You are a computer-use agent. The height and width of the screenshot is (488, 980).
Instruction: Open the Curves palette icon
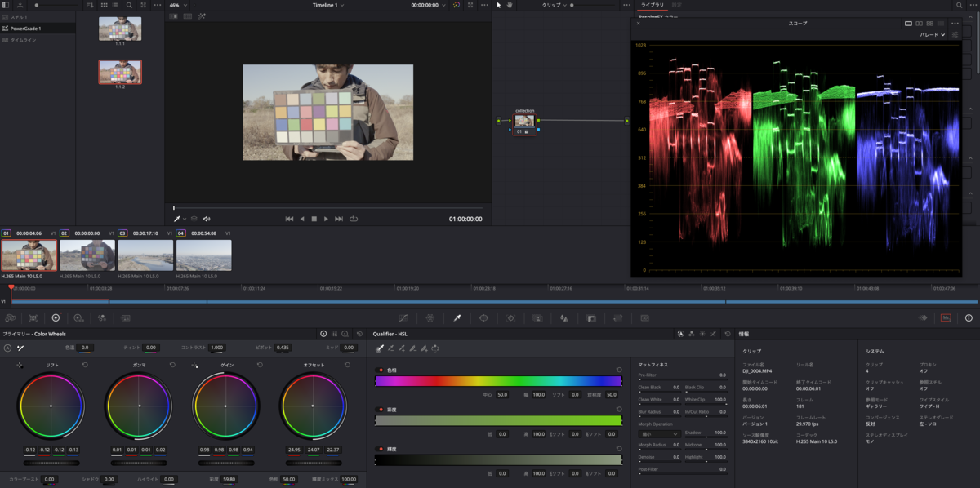point(403,317)
